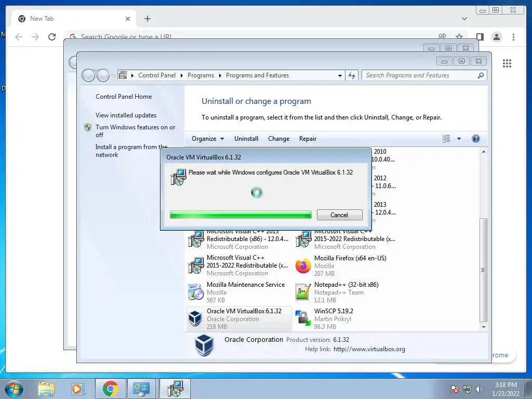Screen dimensions: 532x399
Task: Click VirtualBox cube icon in program list
Action: coord(195,318)
